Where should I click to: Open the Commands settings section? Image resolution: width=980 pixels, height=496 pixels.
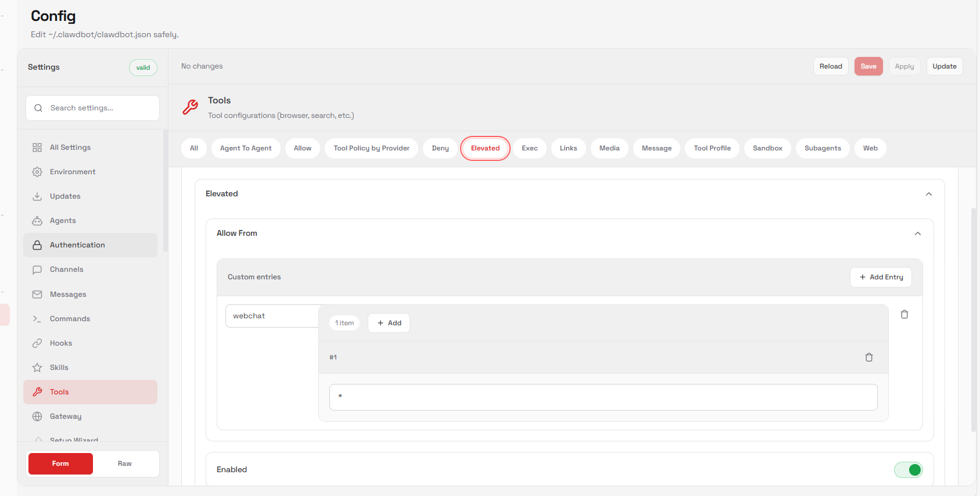point(90,319)
